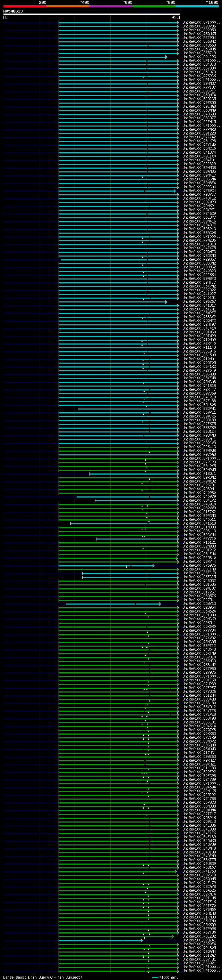The width and height of the screenshot is (222, 980).
Task: Select hit label UniRef100_B9T228
Action: point(199,133)
